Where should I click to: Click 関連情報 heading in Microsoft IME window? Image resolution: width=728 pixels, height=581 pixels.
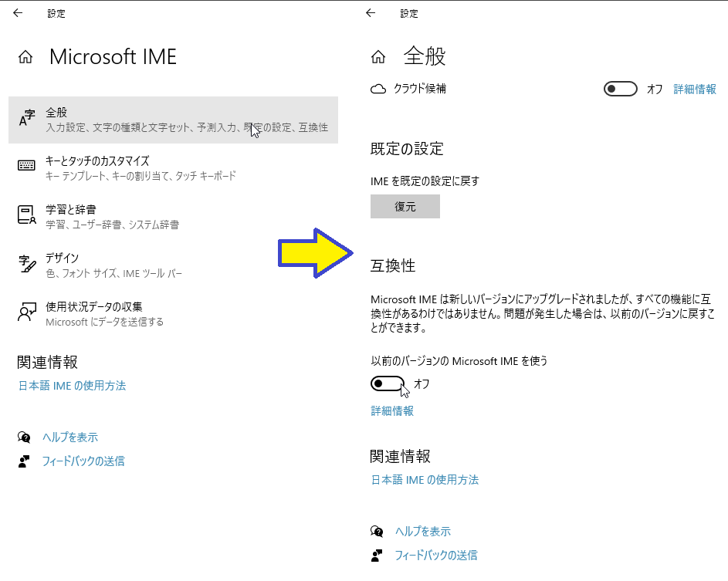coord(47,362)
